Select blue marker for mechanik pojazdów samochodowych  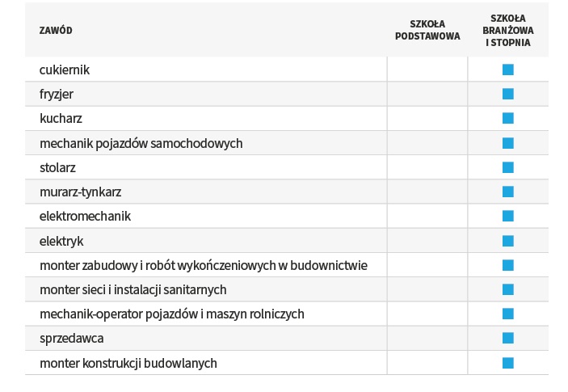(508, 143)
